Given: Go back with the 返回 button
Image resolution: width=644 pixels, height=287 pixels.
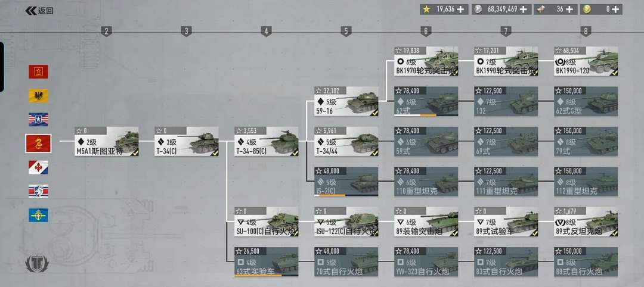Looking at the screenshot, I should tap(40, 11).
